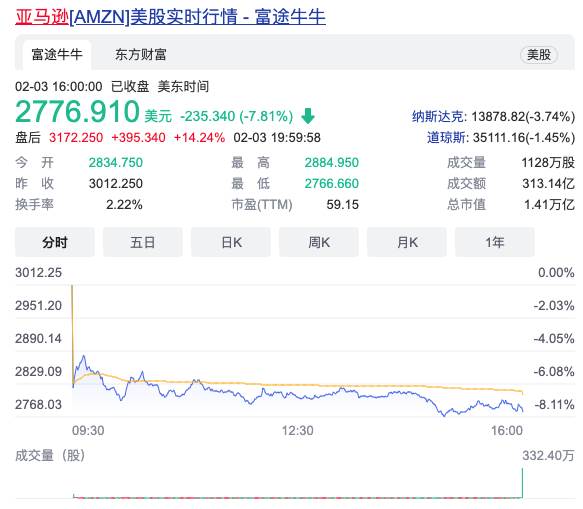
Task: Click the opening price 2834.750
Action: (x=116, y=162)
